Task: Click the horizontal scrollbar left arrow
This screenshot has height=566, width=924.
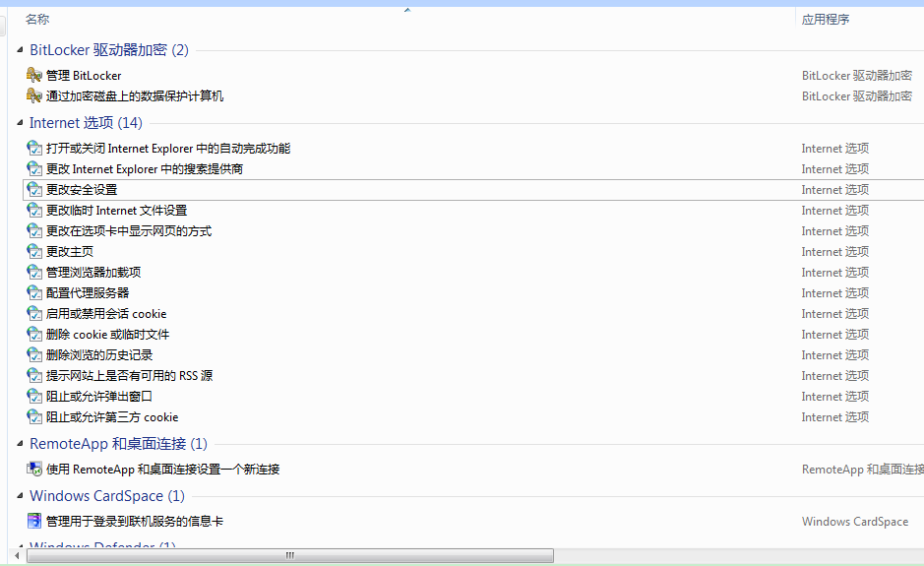Action: tap(17, 555)
